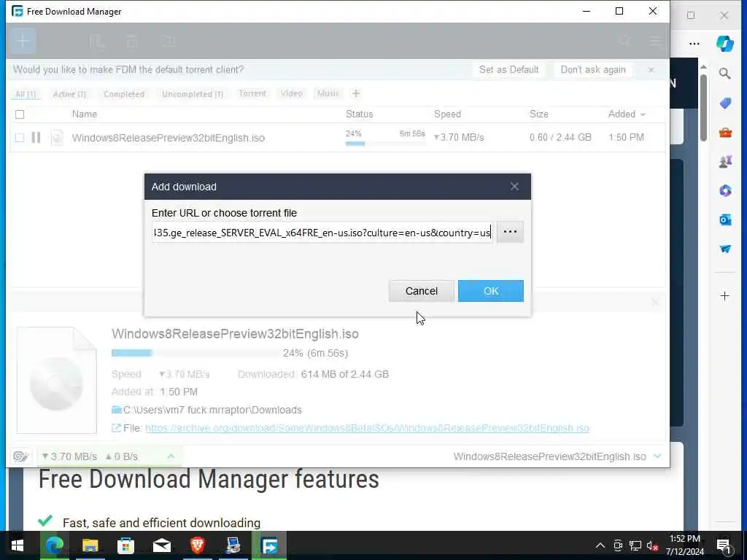
Task: Select the Active (1) filter tab
Action: [69, 94]
